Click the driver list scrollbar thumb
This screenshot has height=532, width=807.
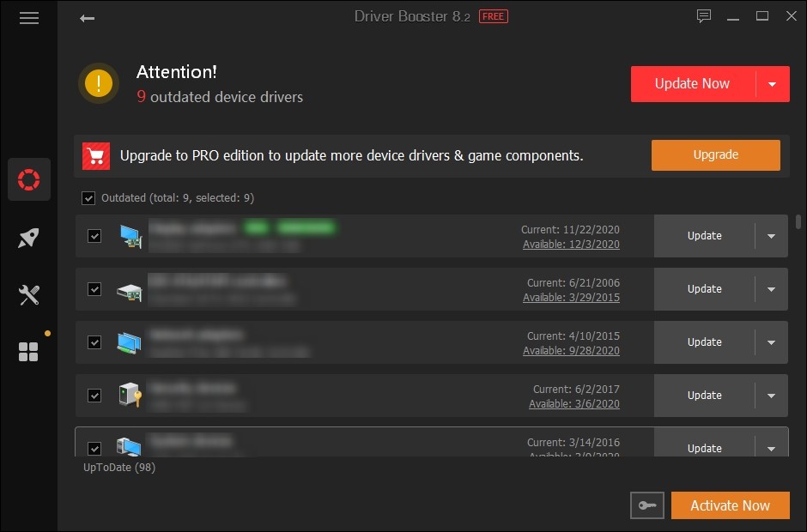coord(798,221)
